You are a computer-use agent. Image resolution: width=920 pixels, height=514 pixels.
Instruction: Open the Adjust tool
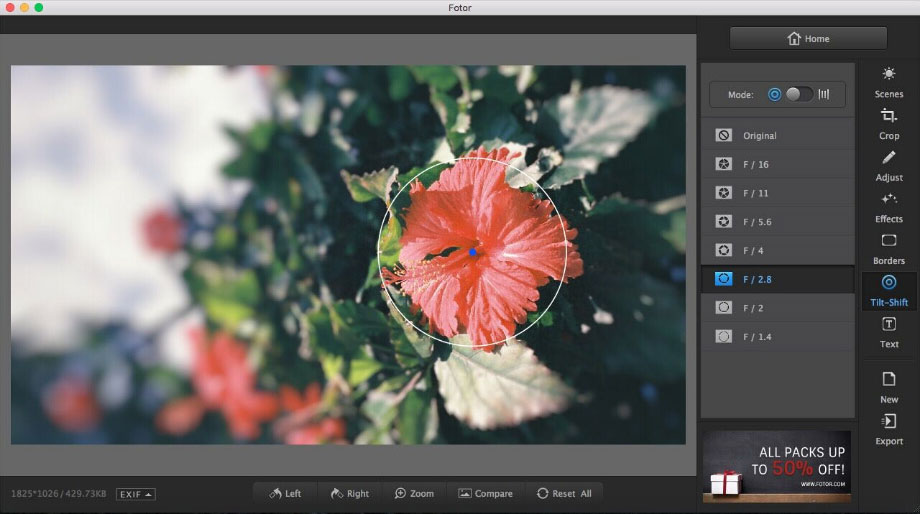point(888,165)
